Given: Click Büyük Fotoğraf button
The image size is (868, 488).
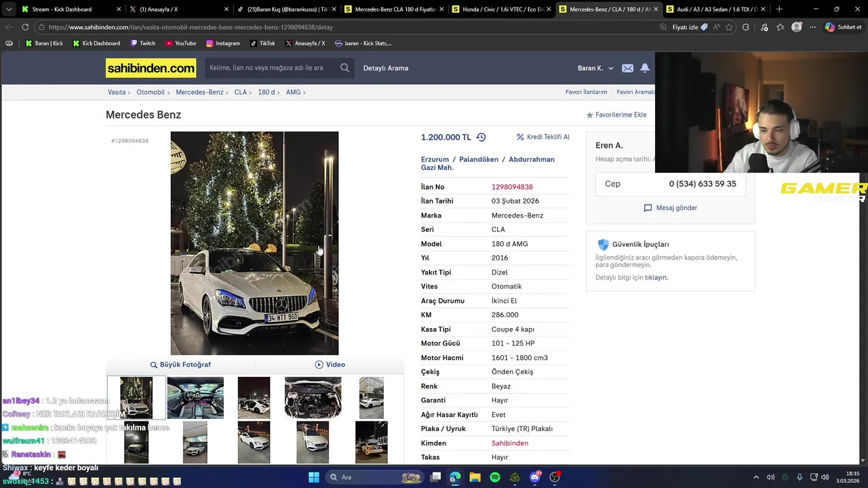Looking at the screenshot, I should tap(180, 365).
